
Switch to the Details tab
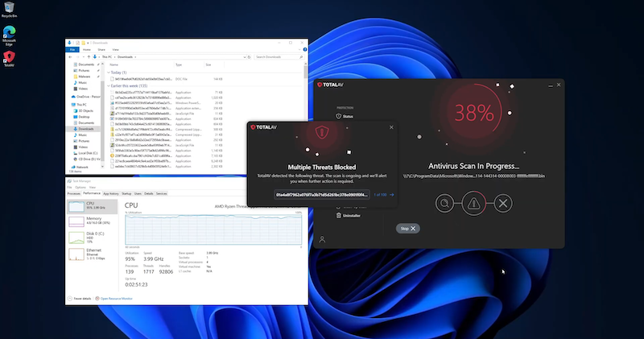coord(149,193)
